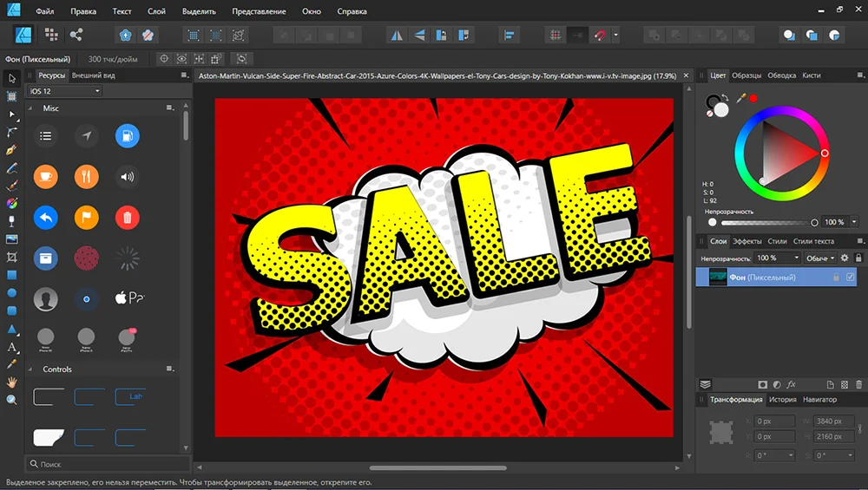Select the Pen tool in the toolbar
The width and height of the screenshot is (868, 490).
tap(12, 150)
